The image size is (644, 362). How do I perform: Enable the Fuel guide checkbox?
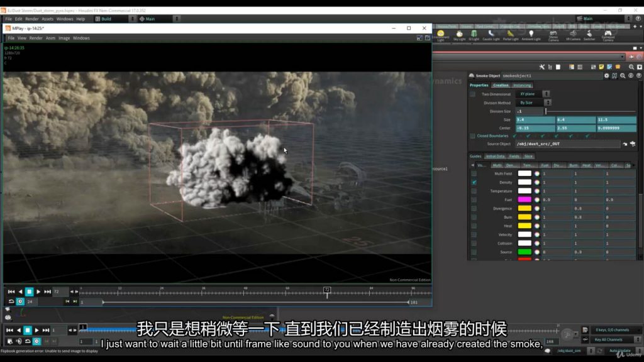[474, 200]
